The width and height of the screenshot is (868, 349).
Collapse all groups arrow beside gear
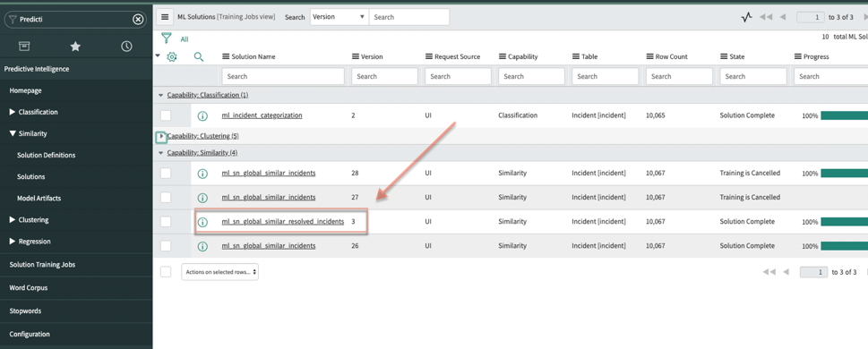[x=158, y=55]
